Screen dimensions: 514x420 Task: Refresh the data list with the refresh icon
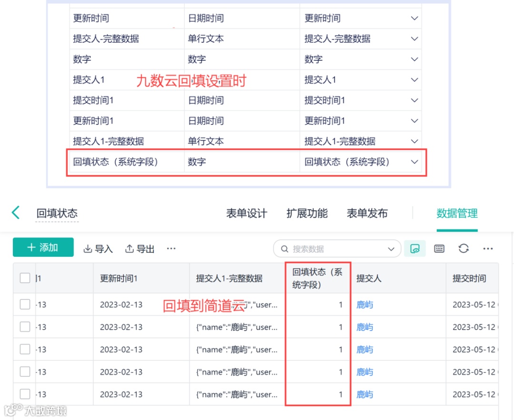[463, 248]
